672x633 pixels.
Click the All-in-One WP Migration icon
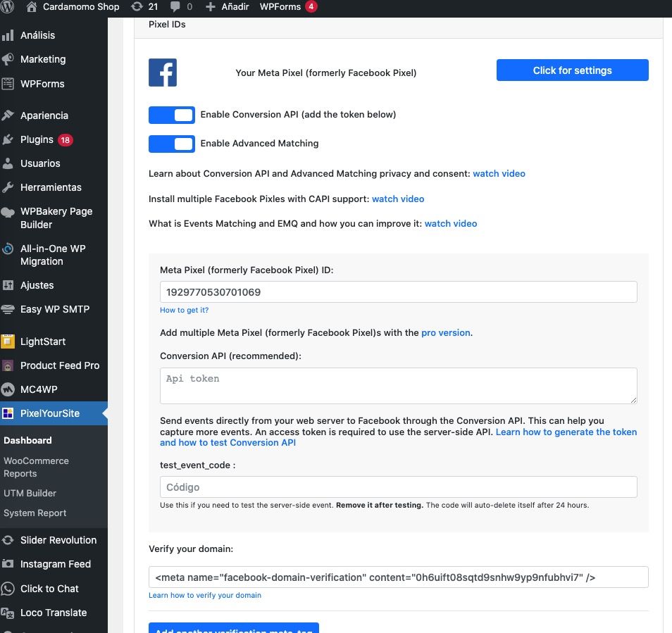[x=8, y=249]
